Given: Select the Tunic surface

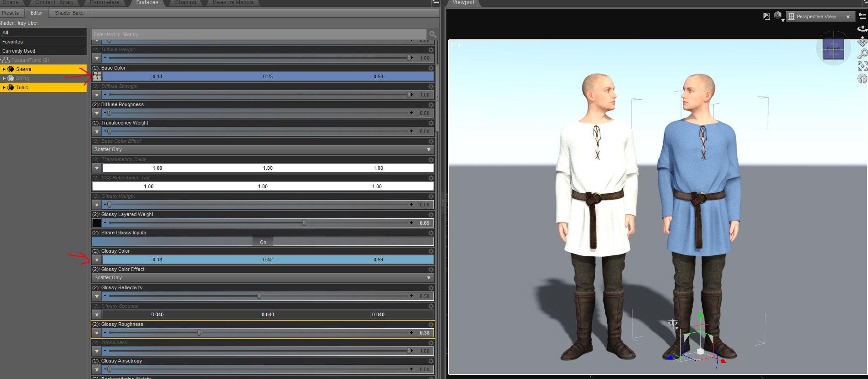Looking at the screenshot, I should (43, 87).
